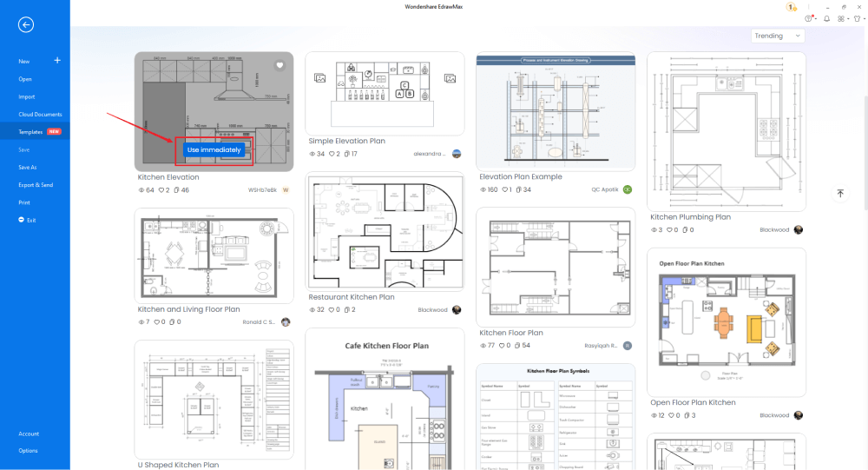The height and width of the screenshot is (470, 868).
Task: Select Import in the sidebar menu
Action: (27, 97)
